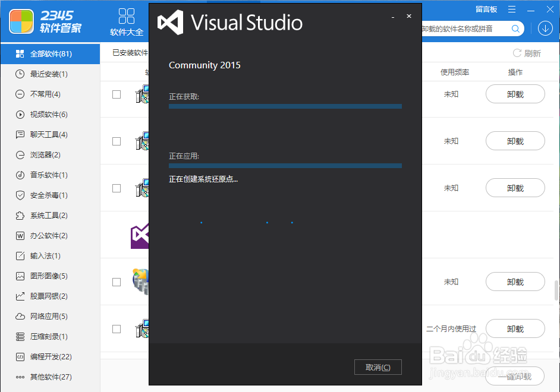560x392 pixels.
Task: Click the globe software icon in list
Action: coord(140,281)
